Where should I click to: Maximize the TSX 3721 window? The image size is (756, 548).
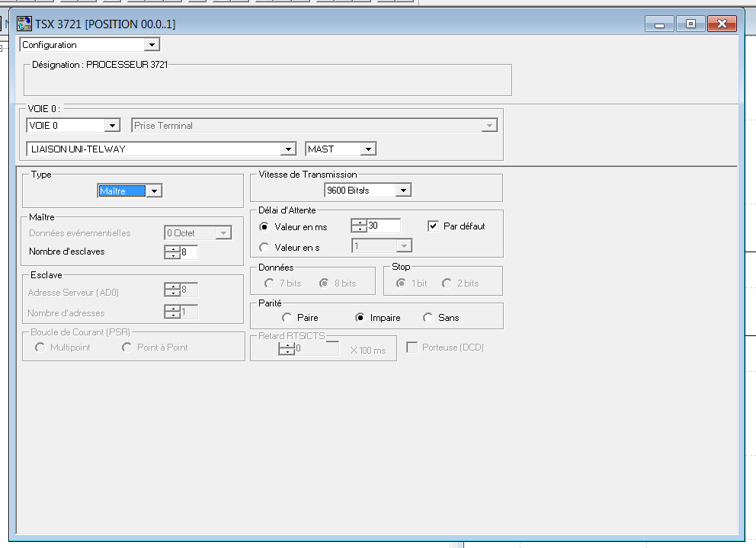690,24
